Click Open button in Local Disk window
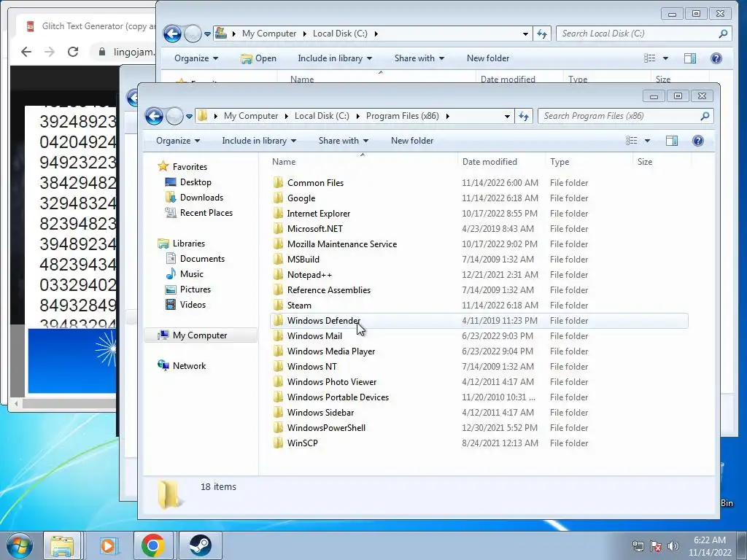 pos(259,58)
